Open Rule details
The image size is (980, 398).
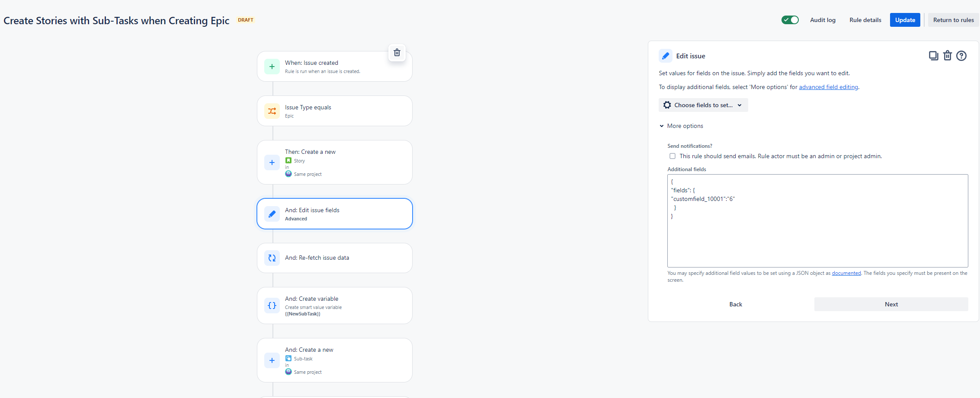click(865, 20)
